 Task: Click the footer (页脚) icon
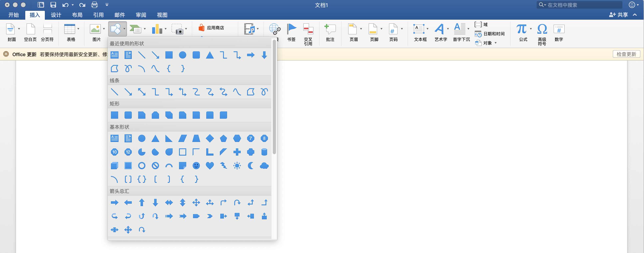click(373, 29)
